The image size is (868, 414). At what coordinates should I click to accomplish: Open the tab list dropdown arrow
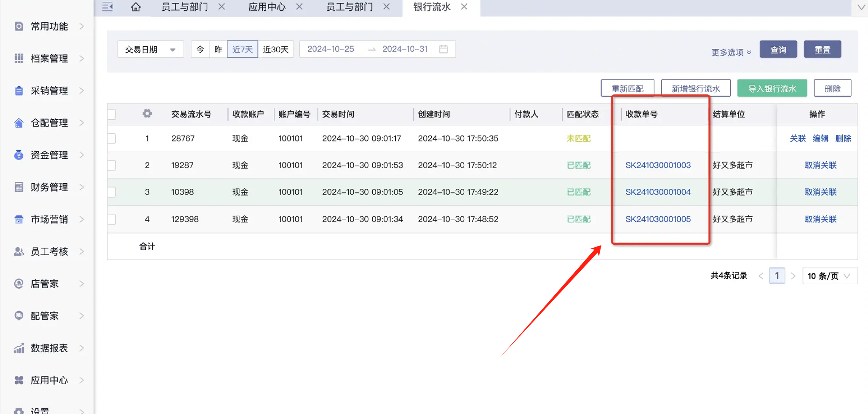(861, 7)
